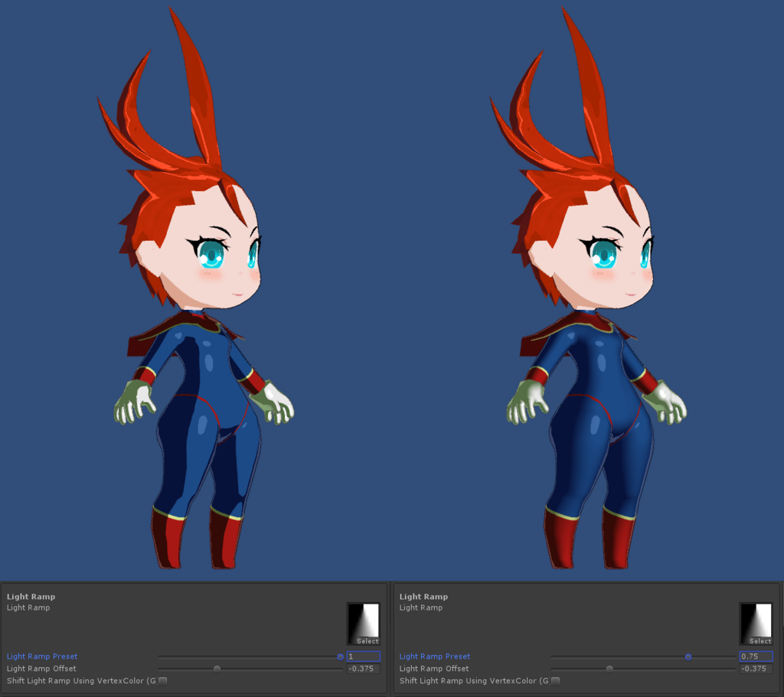The width and height of the screenshot is (784, 697).
Task: Click right panel Light Ramp Preset label
Action: tap(435, 656)
